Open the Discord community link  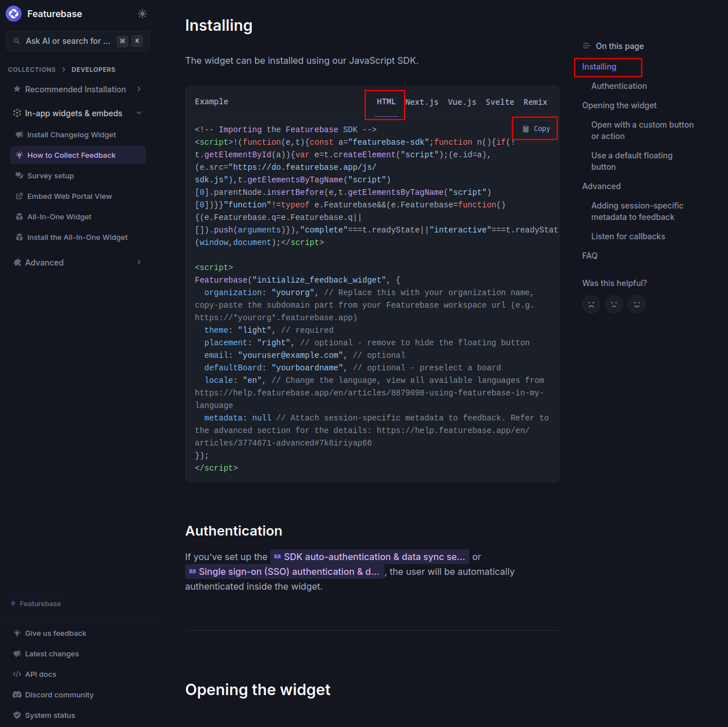[x=59, y=695]
